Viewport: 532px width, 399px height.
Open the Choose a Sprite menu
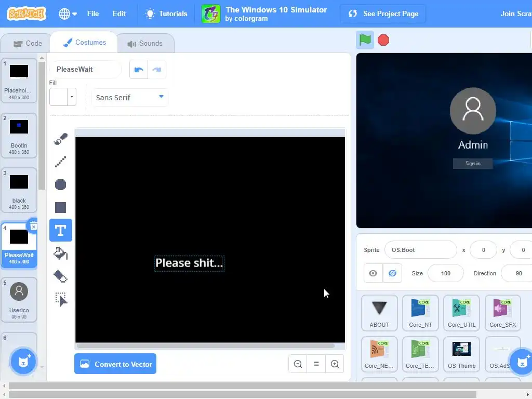(522, 362)
